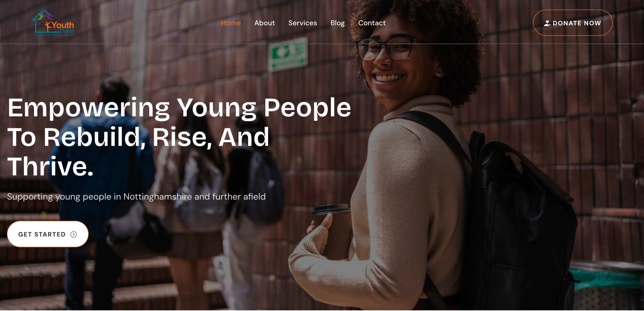644x311 pixels.
Task: Click the 'Thrive.' headline line
Action: pyautogui.click(x=51, y=166)
